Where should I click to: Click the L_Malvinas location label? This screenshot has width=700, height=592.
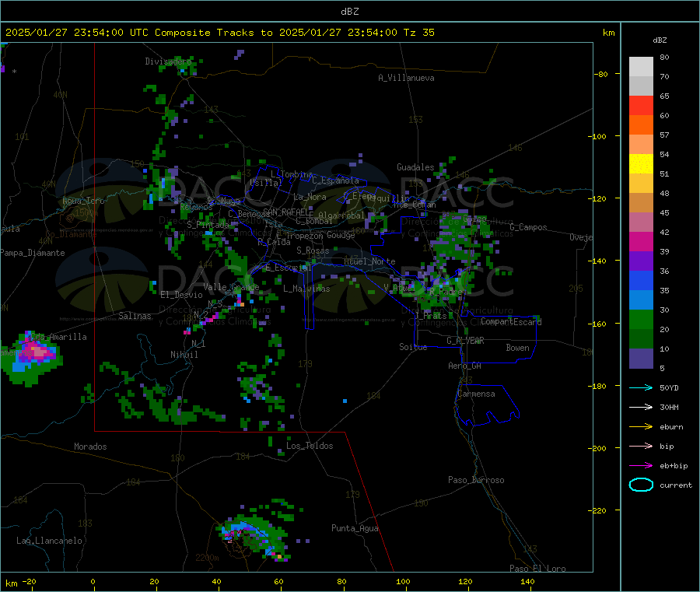(x=306, y=289)
